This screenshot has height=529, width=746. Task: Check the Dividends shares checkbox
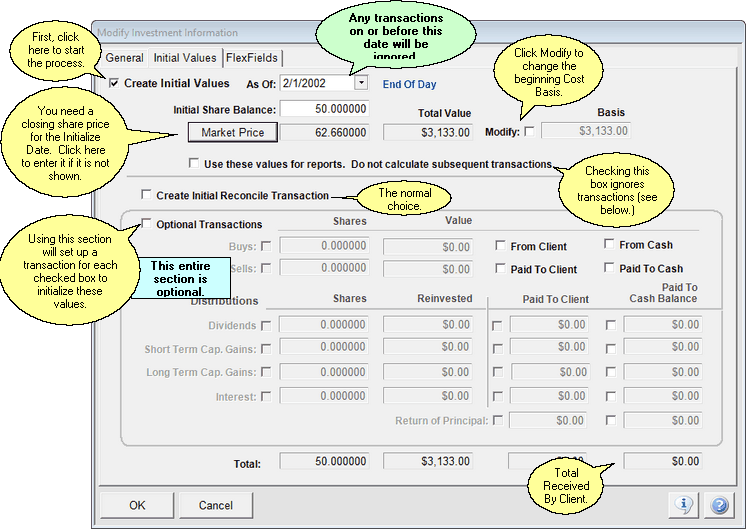pos(266,325)
